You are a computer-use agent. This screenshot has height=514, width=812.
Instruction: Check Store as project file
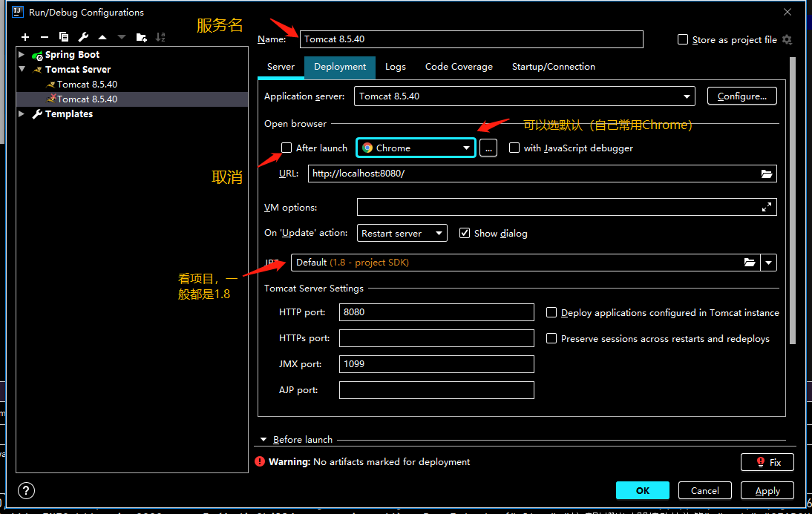tap(683, 39)
